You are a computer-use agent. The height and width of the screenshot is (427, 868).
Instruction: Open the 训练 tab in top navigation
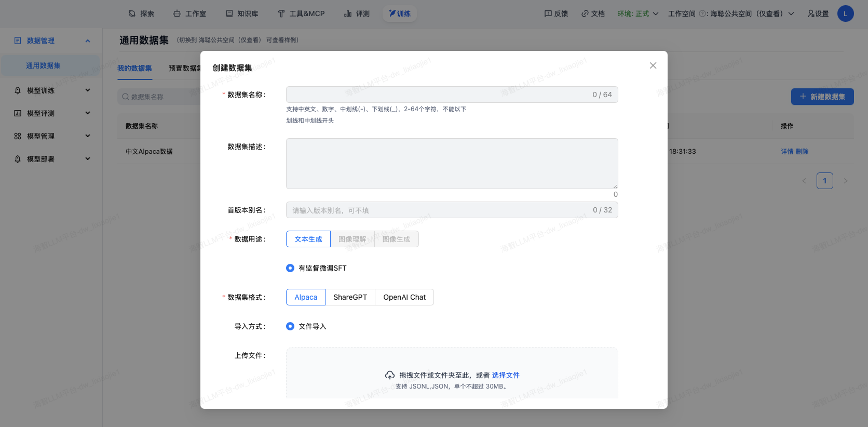click(x=399, y=14)
